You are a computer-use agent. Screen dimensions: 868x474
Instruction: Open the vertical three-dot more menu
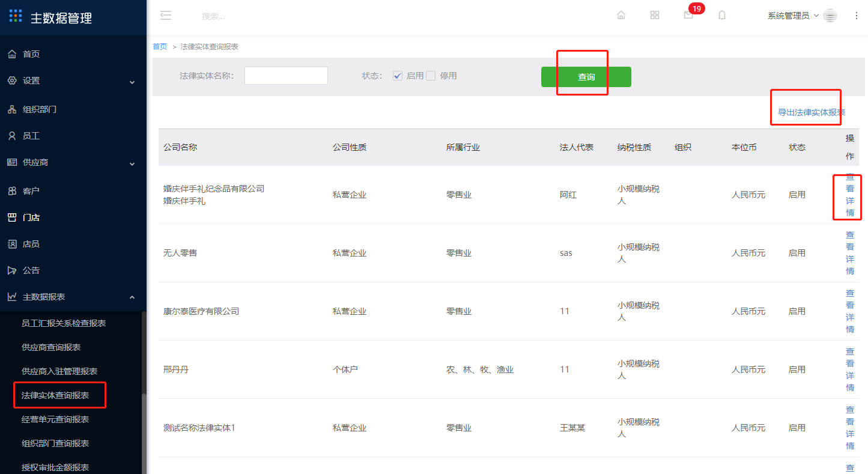pos(857,16)
